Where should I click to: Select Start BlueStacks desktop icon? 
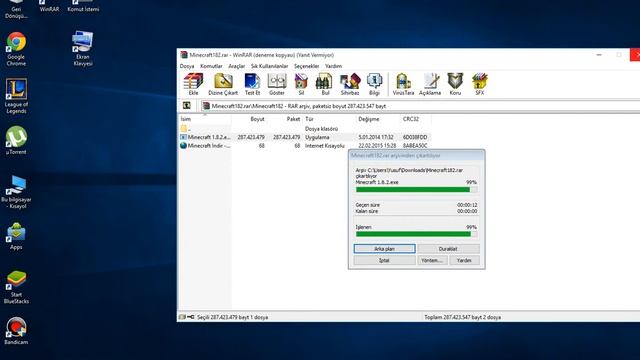point(16,287)
